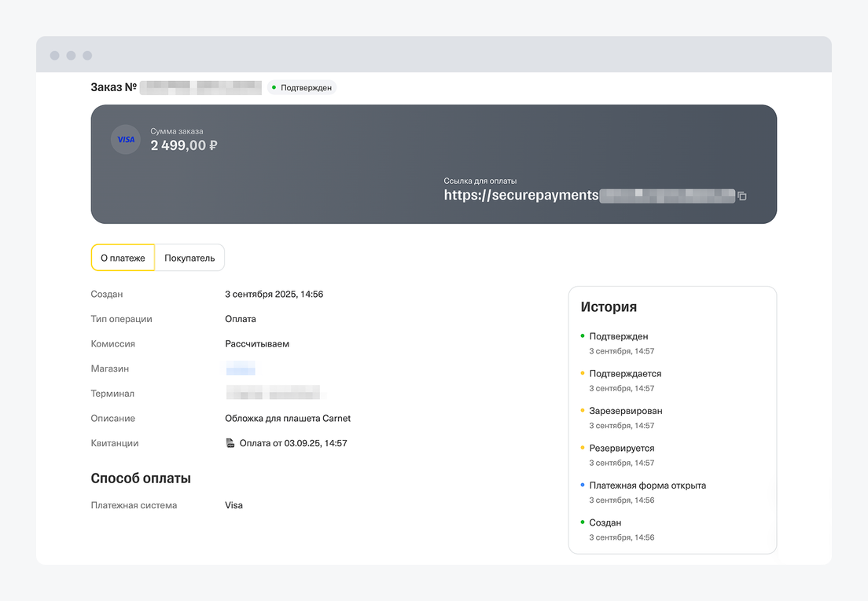The width and height of the screenshot is (868, 601).
Task: Click the order amount 2 499,00 ₽
Action: tap(184, 145)
